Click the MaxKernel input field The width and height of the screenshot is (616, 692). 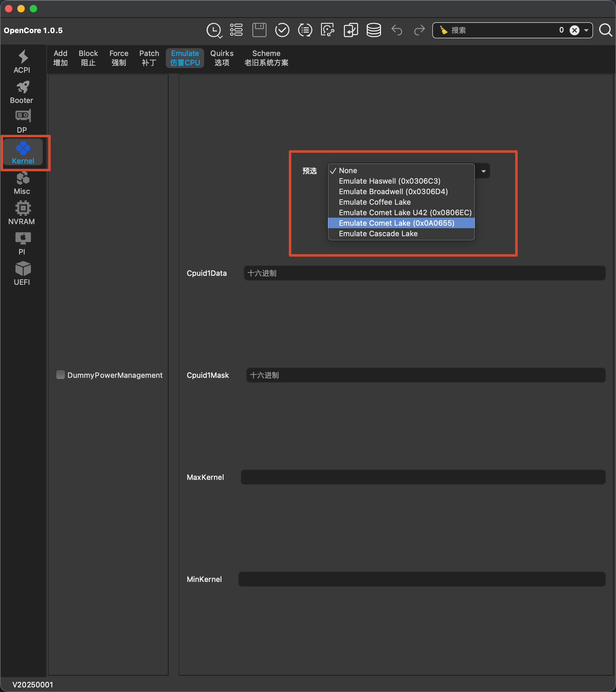click(423, 477)
